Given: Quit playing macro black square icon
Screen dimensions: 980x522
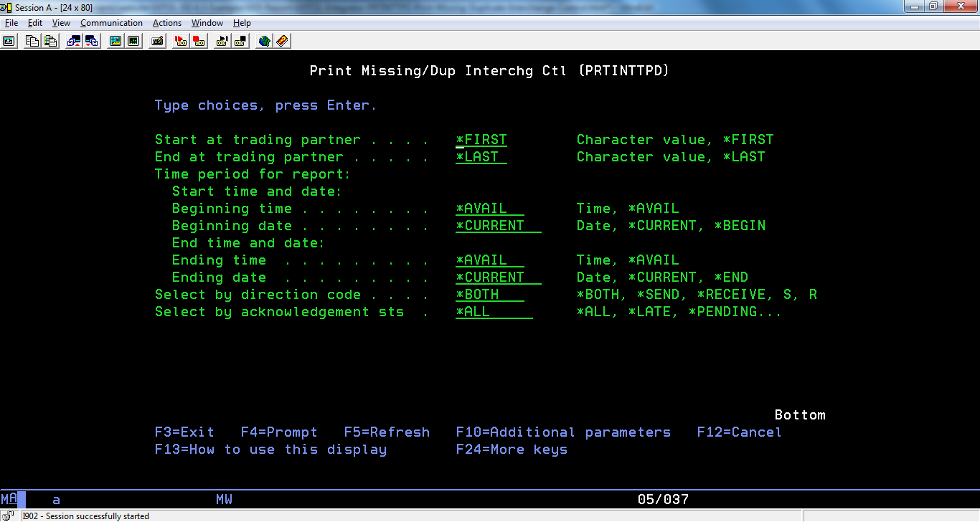Looking at the screenshot, I should coord(240,41).
